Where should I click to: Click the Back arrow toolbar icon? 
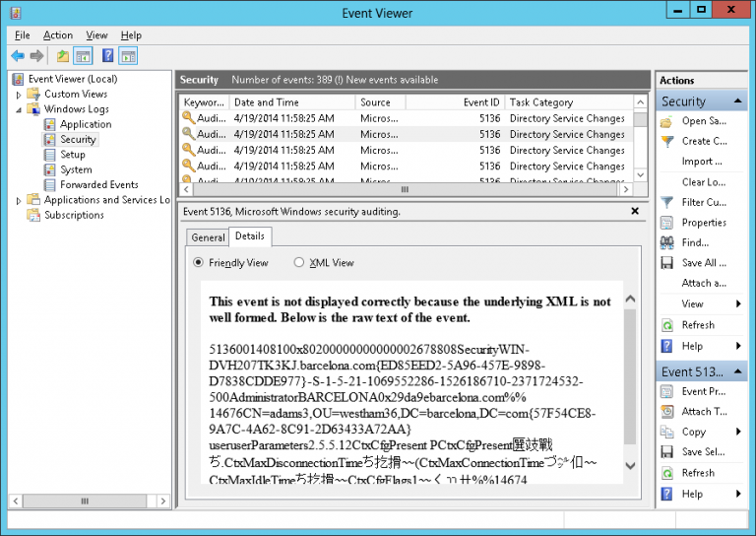[x=18, y=56]
